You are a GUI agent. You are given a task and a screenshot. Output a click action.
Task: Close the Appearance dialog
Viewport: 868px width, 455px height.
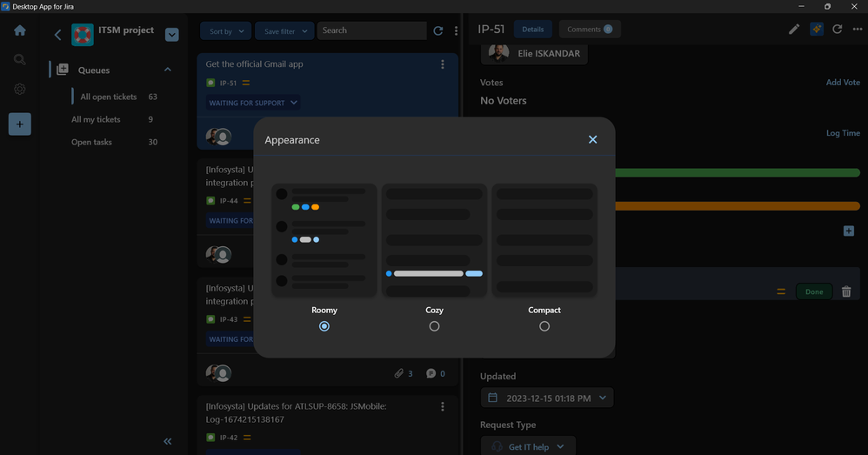tap(593, 139)
